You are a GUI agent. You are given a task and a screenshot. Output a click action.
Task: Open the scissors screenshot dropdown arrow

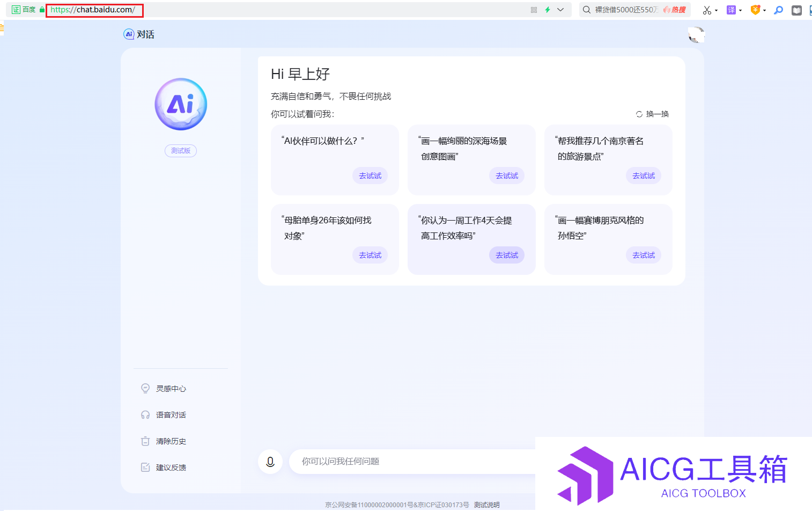coord(716,11)
